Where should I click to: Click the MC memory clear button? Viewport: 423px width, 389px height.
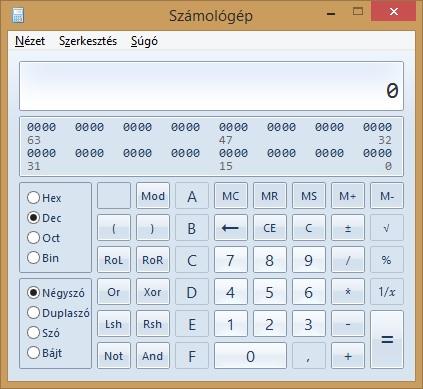tap(231, 196)
